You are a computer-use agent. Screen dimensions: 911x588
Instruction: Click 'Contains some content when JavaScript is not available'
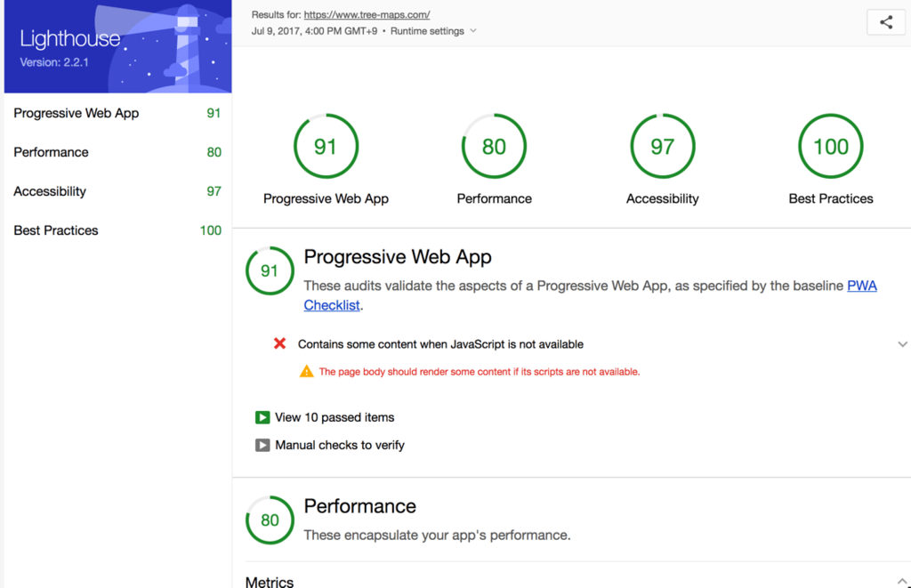(440, 344)
